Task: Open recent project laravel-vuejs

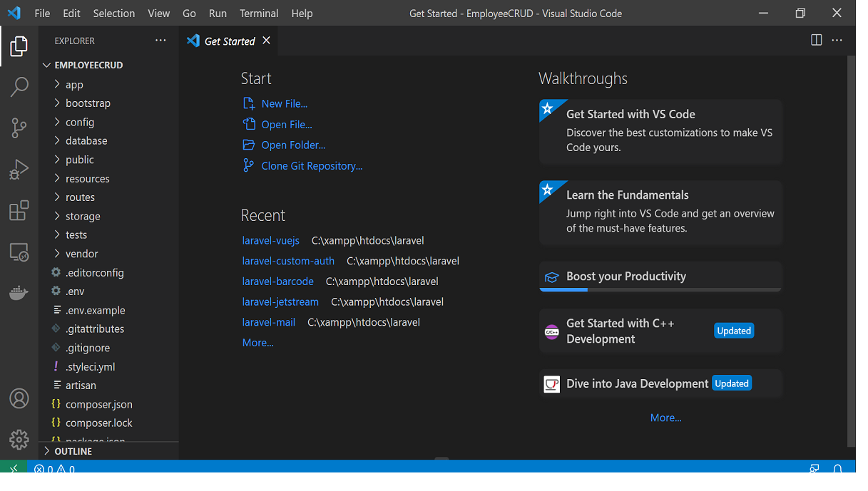Action: pos(271,241)
